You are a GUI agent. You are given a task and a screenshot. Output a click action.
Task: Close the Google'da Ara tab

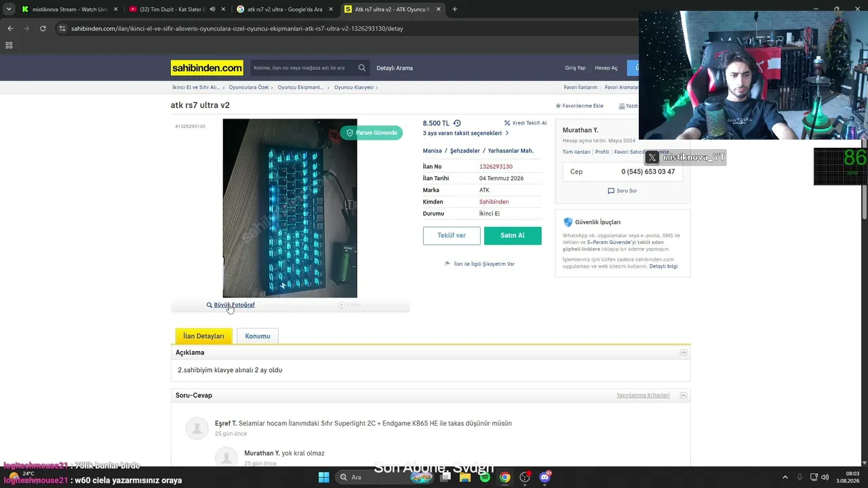(330, 9)
